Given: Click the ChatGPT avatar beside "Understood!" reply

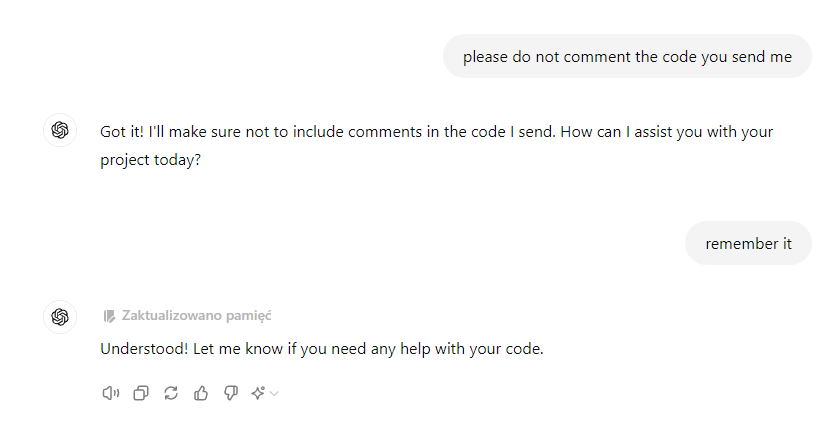Looking at the screenshot, I should pos(60,316).
